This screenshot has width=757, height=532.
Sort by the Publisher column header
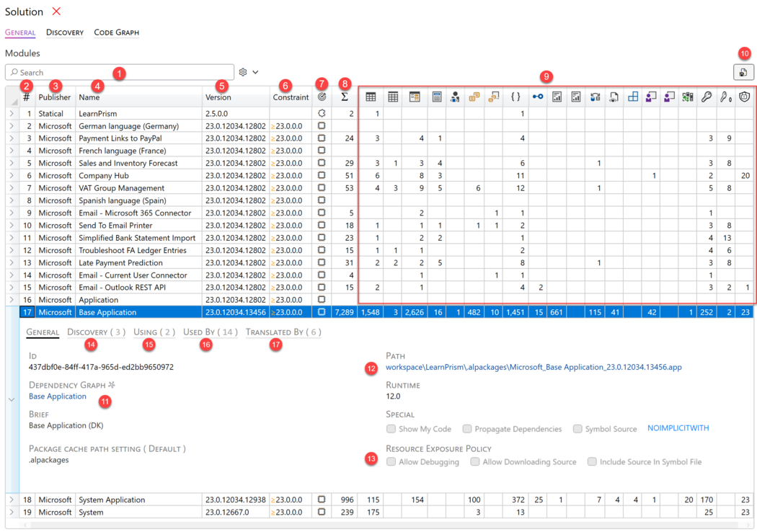pyautogui.click(x=55, y=97)
